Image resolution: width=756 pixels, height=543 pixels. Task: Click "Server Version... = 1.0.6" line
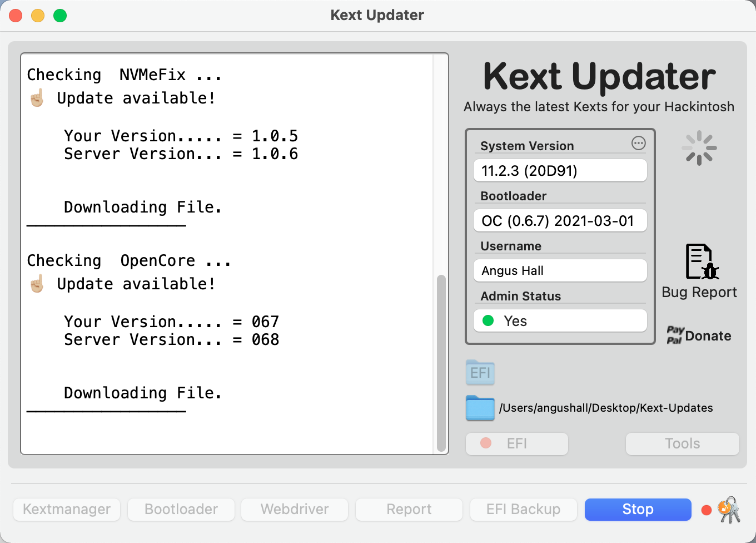(181, 154)
